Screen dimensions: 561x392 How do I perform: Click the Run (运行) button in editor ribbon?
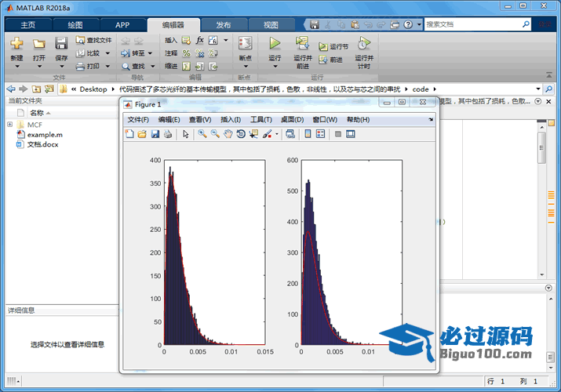(x=275, y=46)
